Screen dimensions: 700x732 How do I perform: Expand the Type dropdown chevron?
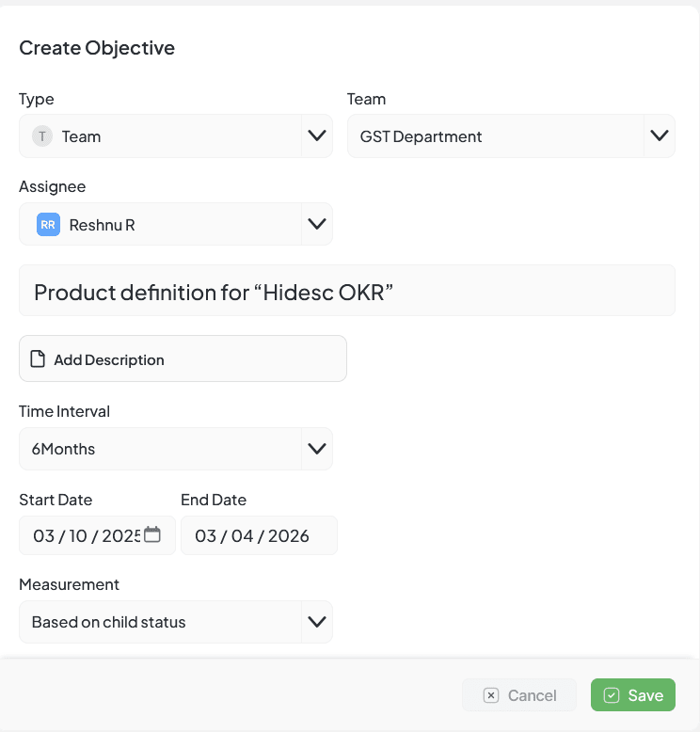point(317,136)
